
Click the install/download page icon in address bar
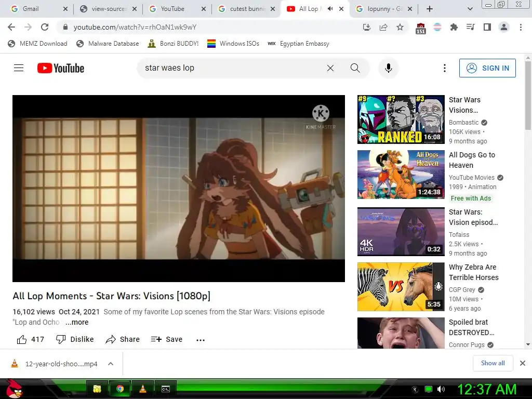(366, 27)
